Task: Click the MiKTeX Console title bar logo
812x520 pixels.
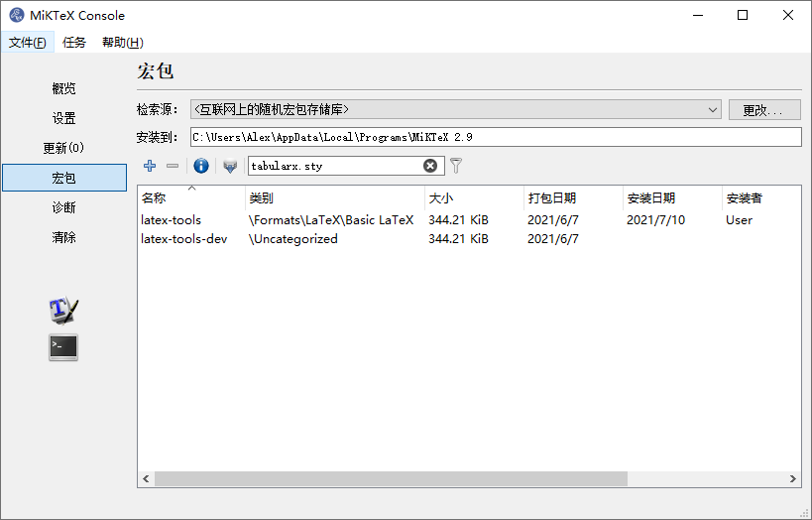Action: (17, 15)
